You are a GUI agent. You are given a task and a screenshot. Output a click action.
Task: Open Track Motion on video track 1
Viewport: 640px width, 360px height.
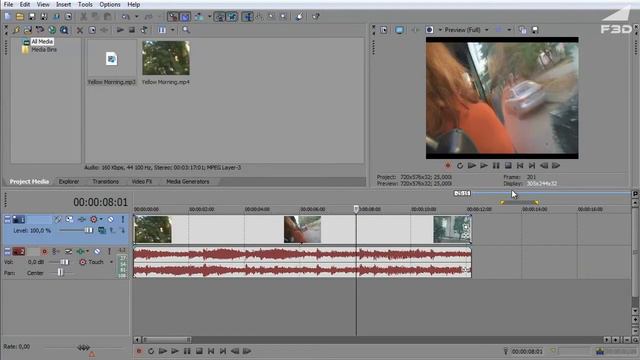(69, 220)
